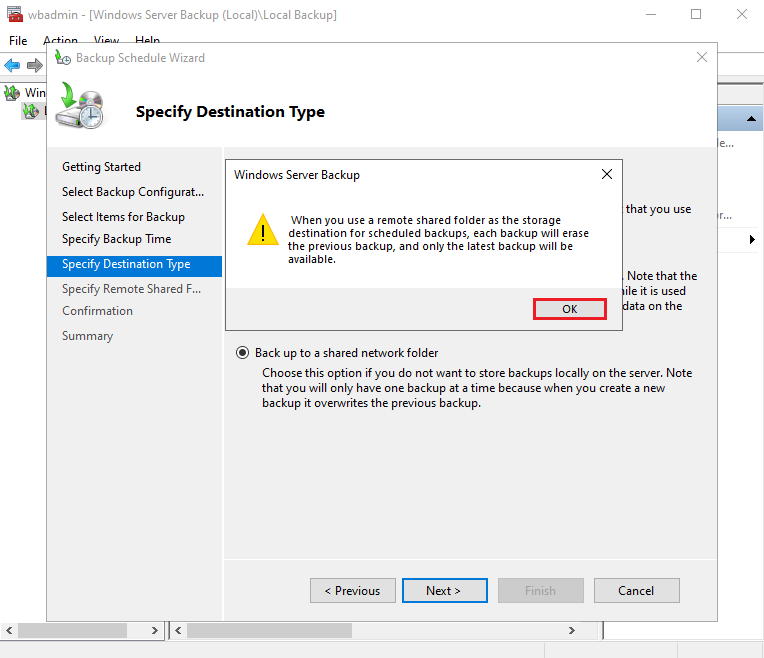Click the Forward arrow in the toolbar
Screen dimensions: 764x658
point(34,66)
